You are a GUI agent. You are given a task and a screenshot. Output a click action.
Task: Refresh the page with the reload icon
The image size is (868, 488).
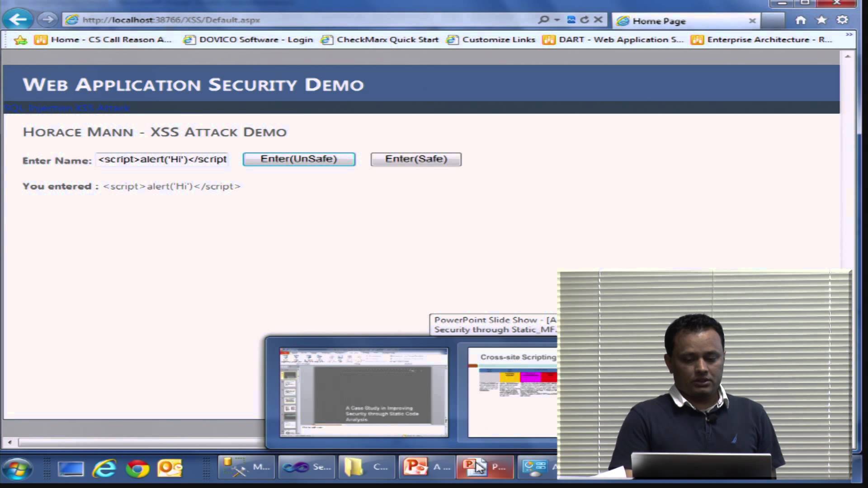tap(585, 20)
